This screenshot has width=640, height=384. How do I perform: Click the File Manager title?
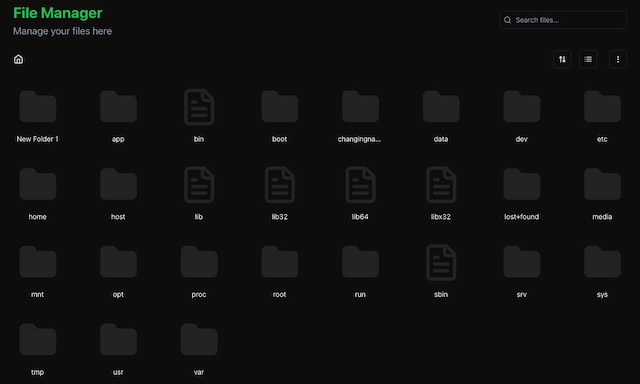tap(58, 13)
